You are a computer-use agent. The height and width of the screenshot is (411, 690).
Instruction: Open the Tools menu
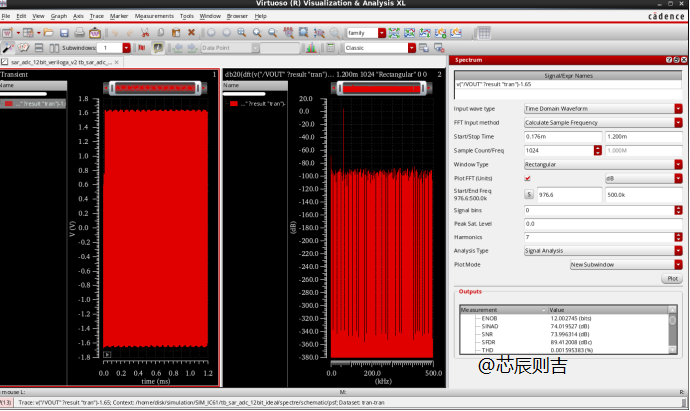click(x=187, y=16)
